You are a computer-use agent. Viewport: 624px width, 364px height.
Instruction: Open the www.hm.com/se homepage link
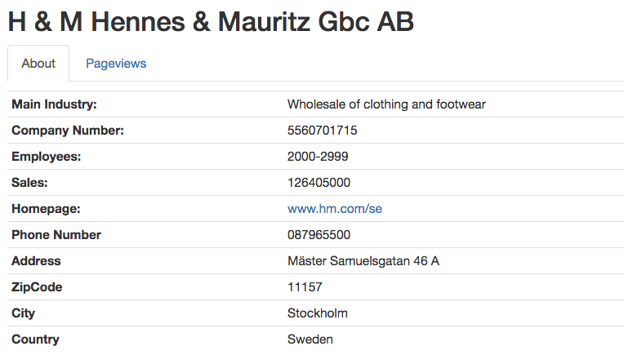335,209
